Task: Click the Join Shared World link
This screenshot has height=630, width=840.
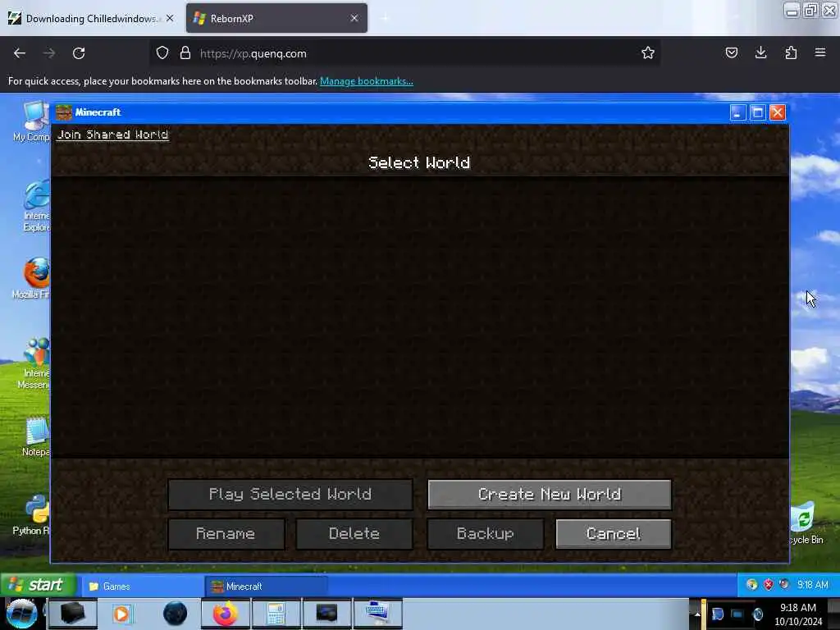Action: pos(112,135)
